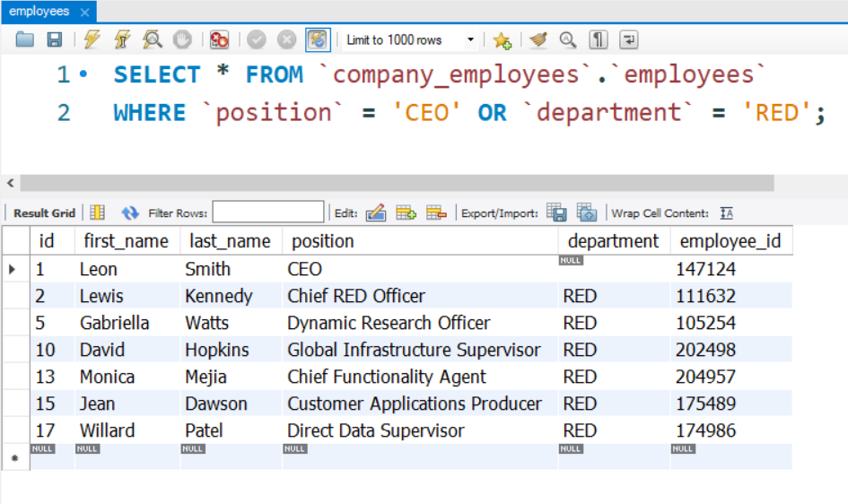The width and height of the screenshot is (848, 504).
Task: Export recordset to file icon
Action: click(x=556, y=213)
